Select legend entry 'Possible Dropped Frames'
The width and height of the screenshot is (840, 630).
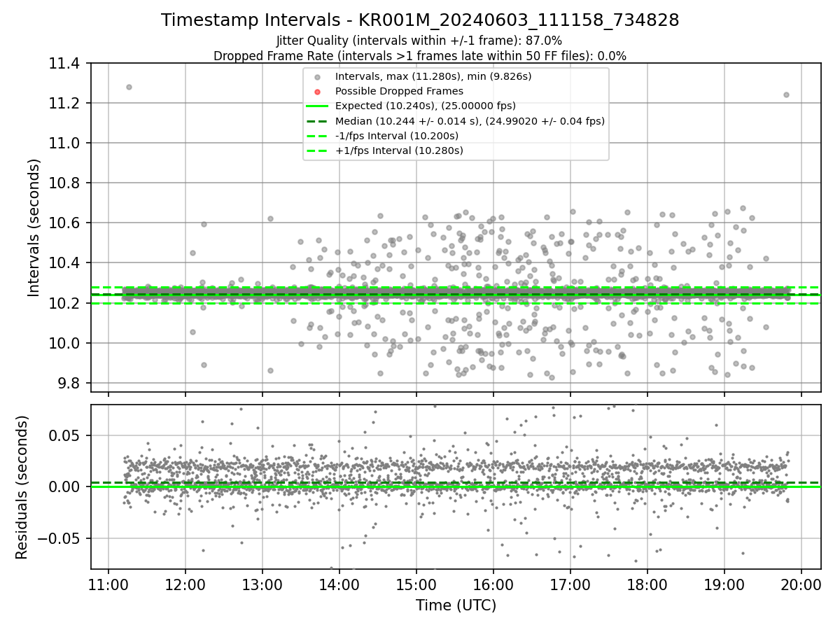pos(399,91)
